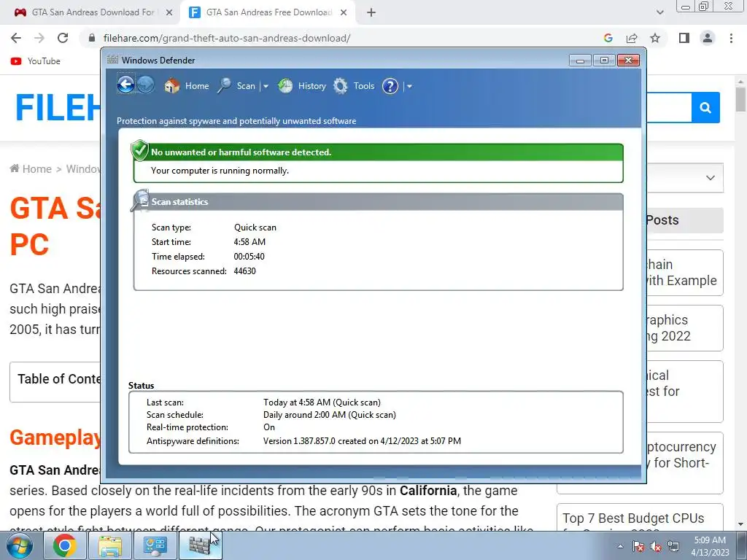Share this page icon in Chrome
This screenshot has height=560, width=747.
pyautogui.click(x=632, y=38)
